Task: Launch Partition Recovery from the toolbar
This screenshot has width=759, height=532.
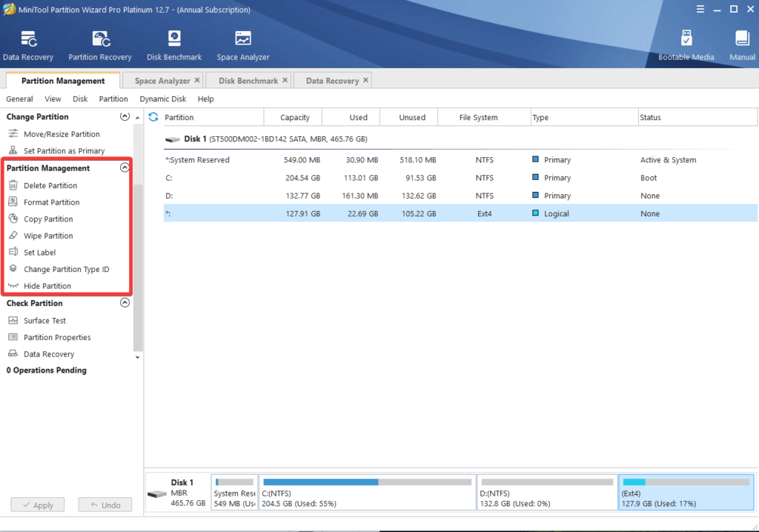Action: (100, 39)
